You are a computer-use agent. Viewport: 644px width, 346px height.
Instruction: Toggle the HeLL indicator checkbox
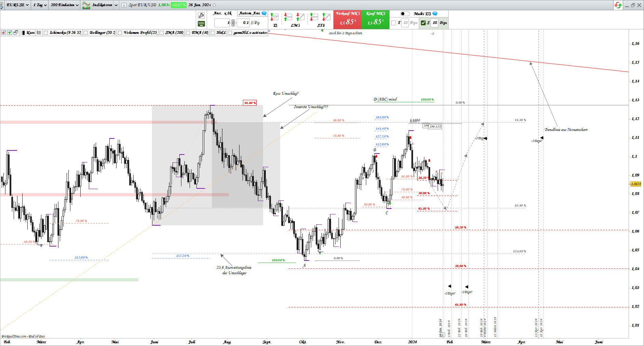(213, 33)
